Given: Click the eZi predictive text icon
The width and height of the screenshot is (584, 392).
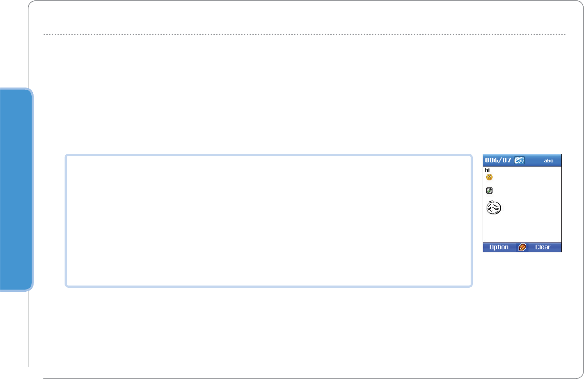Looking at the screenshot, I should tap(519, 160).
